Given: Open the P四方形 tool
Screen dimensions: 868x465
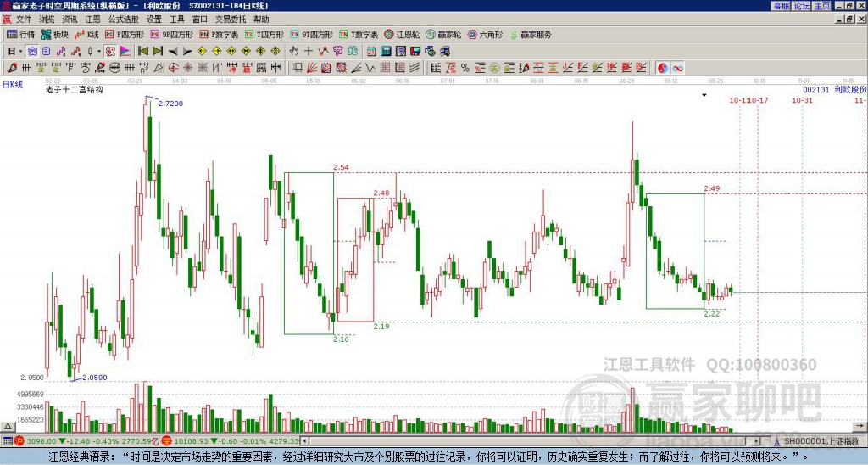Looking at the screenshot, I should pos(125,34).
